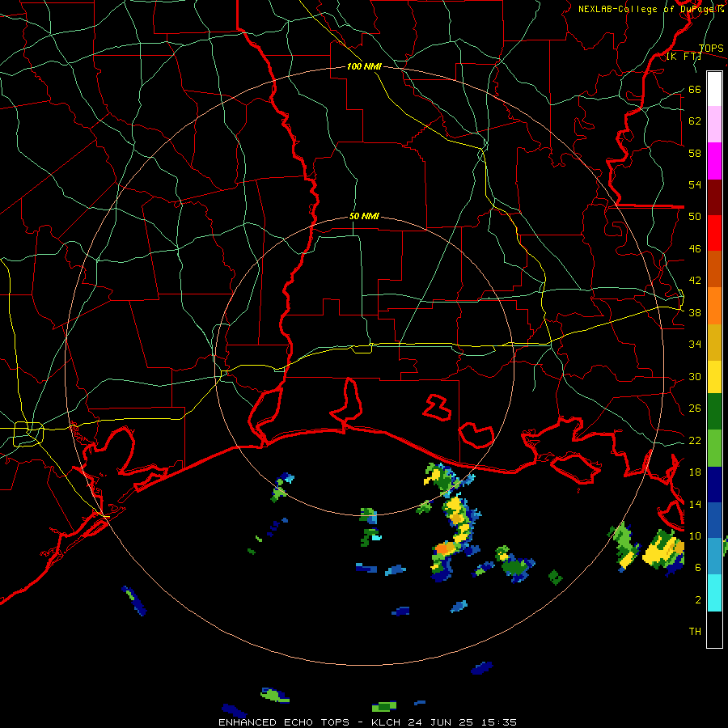Image resolution: width=728 pixels, height=728 pixels.
Task: Click the gold legend swatch
Action: [714, 342]
